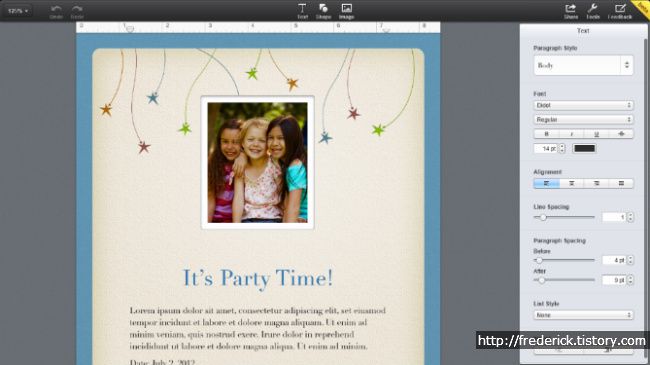
Task: Click the Redo arrow icon
Action: pos(77,9)
